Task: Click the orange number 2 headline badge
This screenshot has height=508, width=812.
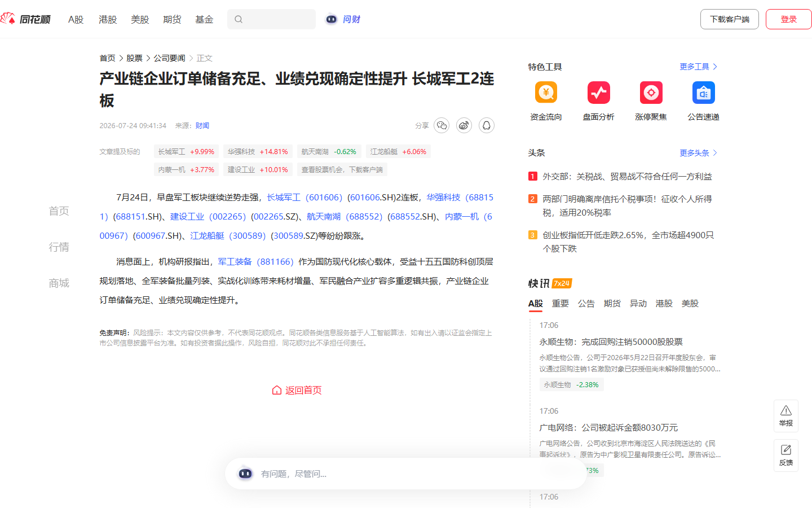Action: point(533,199)
